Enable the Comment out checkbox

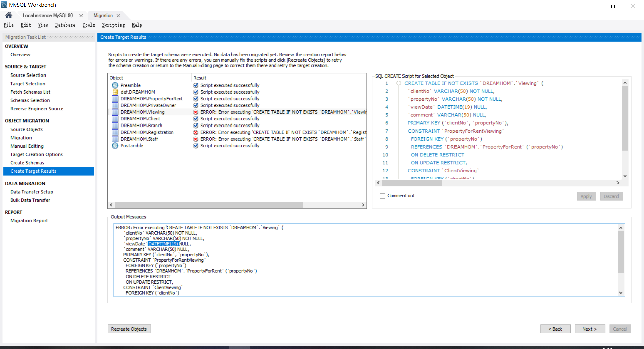pos(382,195)
